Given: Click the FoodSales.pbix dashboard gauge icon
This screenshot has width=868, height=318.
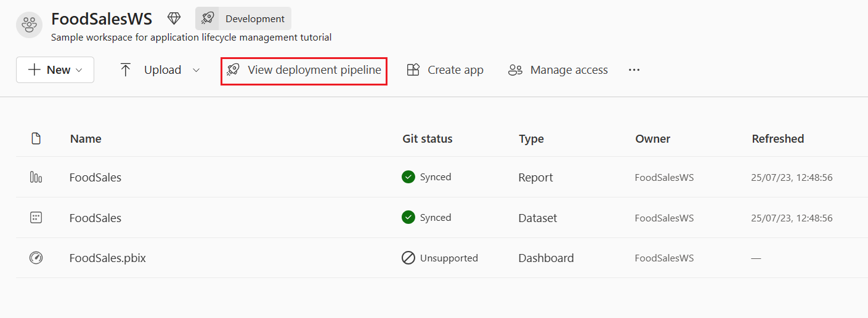Looking at the screenshot, I should (x=36, y=258).
